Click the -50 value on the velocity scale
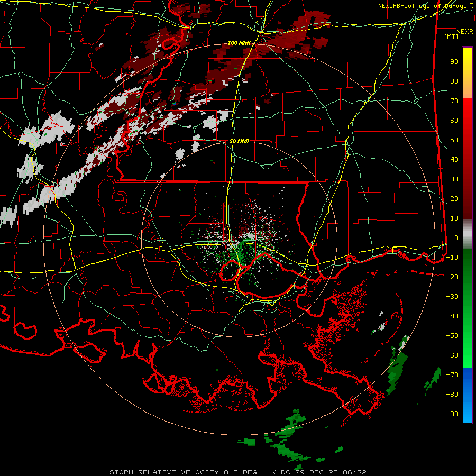The image size is (476, 476). (x=452, y=336)
